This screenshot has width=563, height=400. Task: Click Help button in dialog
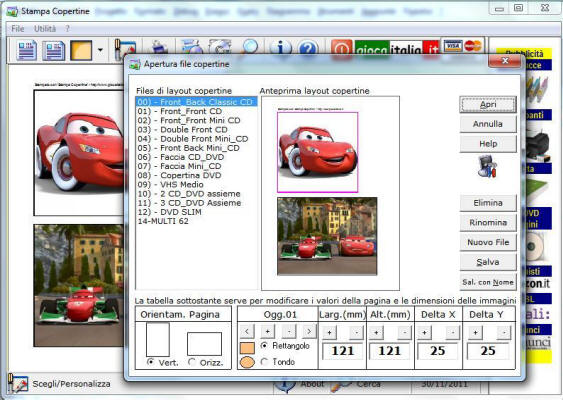coord(488,144)
